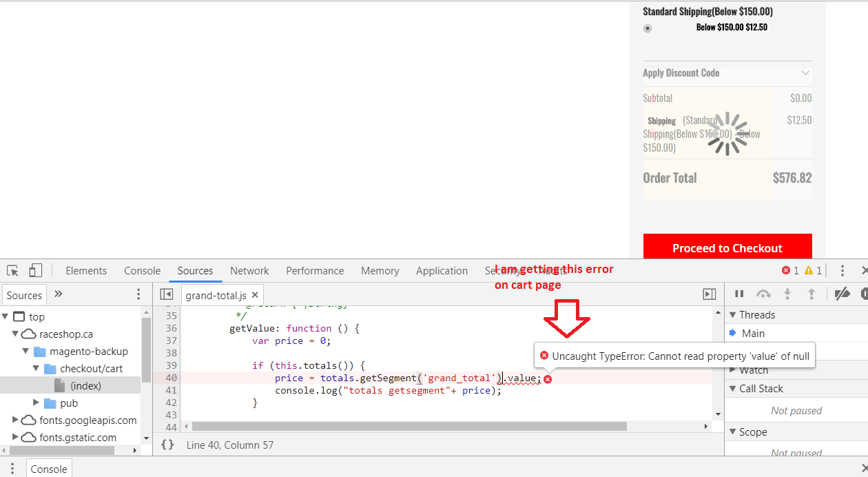This screenshot has width=868, height=477.
Task: Switch to the Network tab
Action: tap(249, 271)
